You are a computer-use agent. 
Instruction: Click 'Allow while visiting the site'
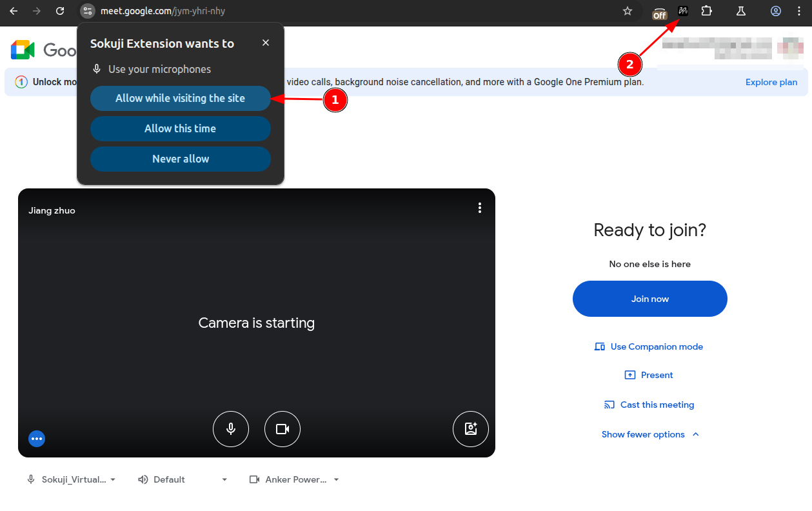181,98
